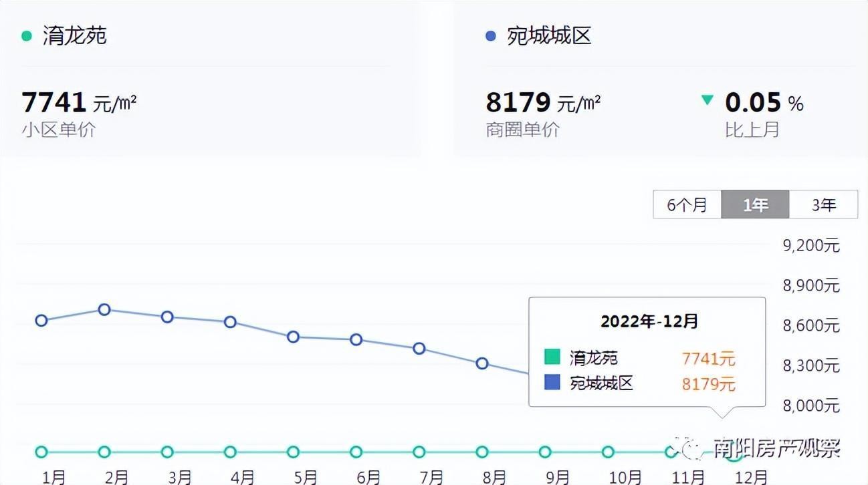
Task: Open the 宛城城区 district title
Action: [549, 36]
